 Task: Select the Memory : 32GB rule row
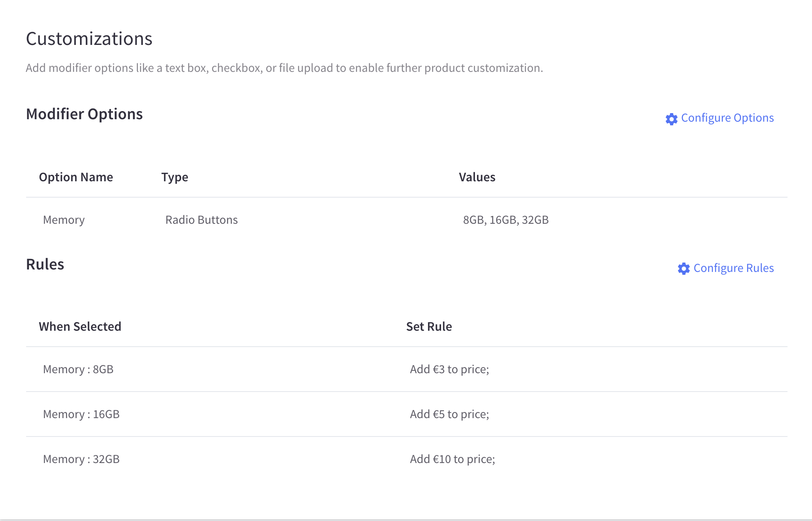point(81,459)
